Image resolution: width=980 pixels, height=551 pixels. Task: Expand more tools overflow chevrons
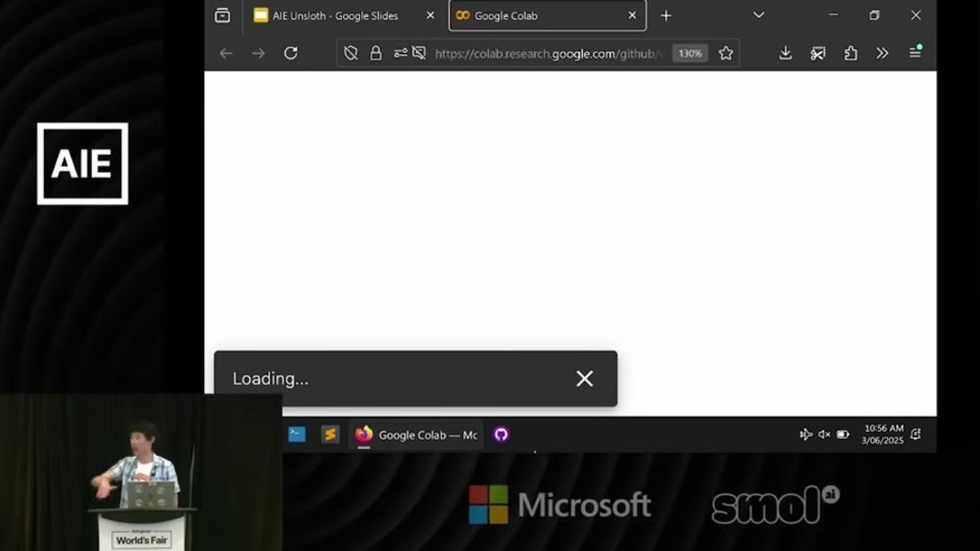(x=882, y=53)
